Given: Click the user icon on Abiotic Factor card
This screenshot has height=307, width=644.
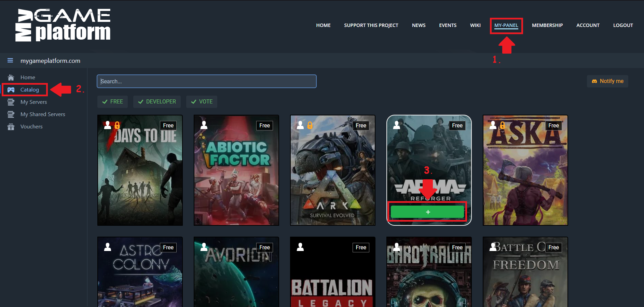Looking at the screenshot, I should point(204,125).
